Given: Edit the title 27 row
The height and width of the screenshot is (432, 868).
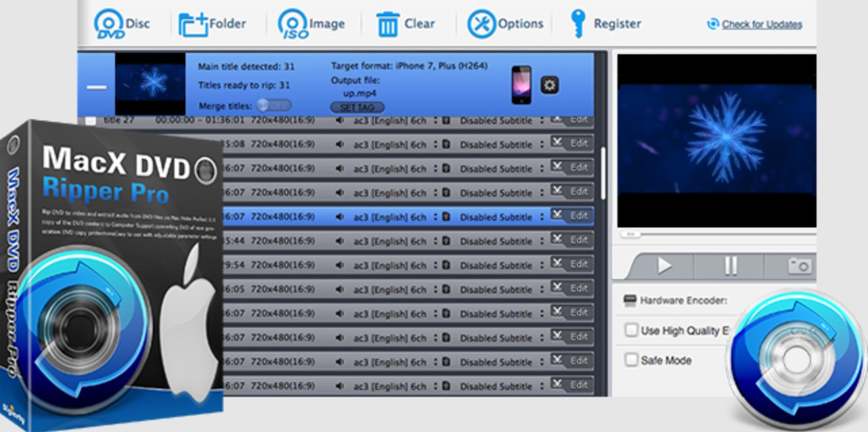Looking at the screenshot, I should point(572,120).
